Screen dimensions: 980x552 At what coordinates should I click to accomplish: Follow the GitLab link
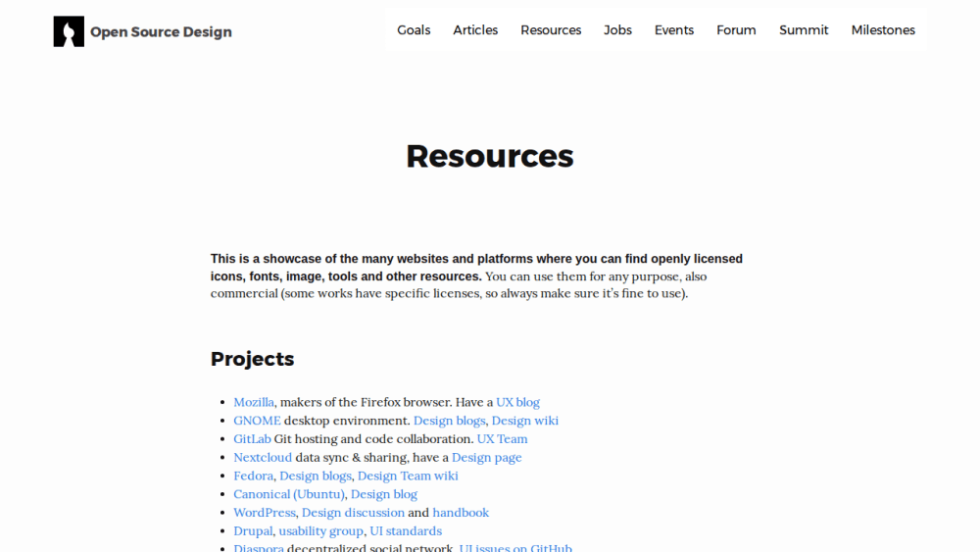click(252, 439)
